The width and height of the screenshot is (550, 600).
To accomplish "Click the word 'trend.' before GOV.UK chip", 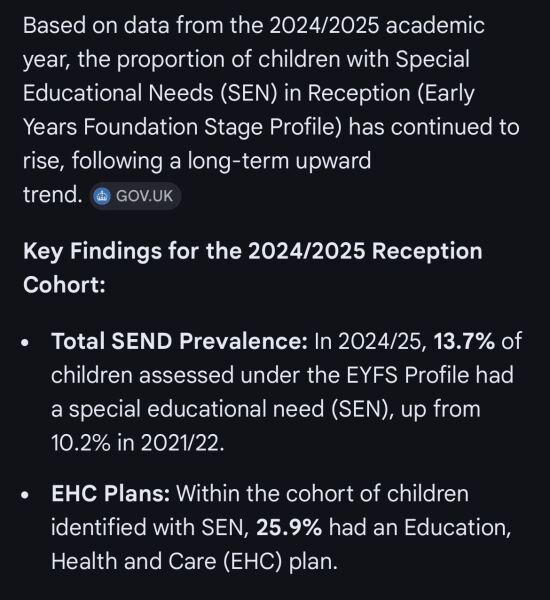I will click(52, 195).
